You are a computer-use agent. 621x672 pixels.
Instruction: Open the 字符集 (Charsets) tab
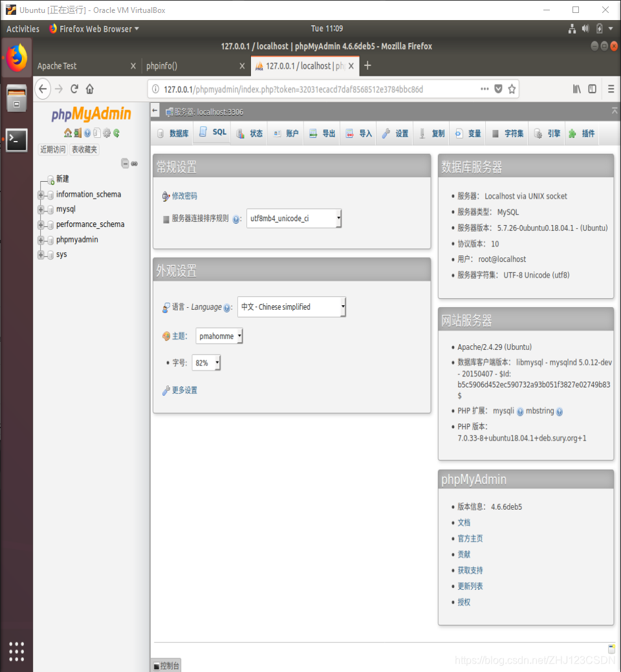[507, 133]
